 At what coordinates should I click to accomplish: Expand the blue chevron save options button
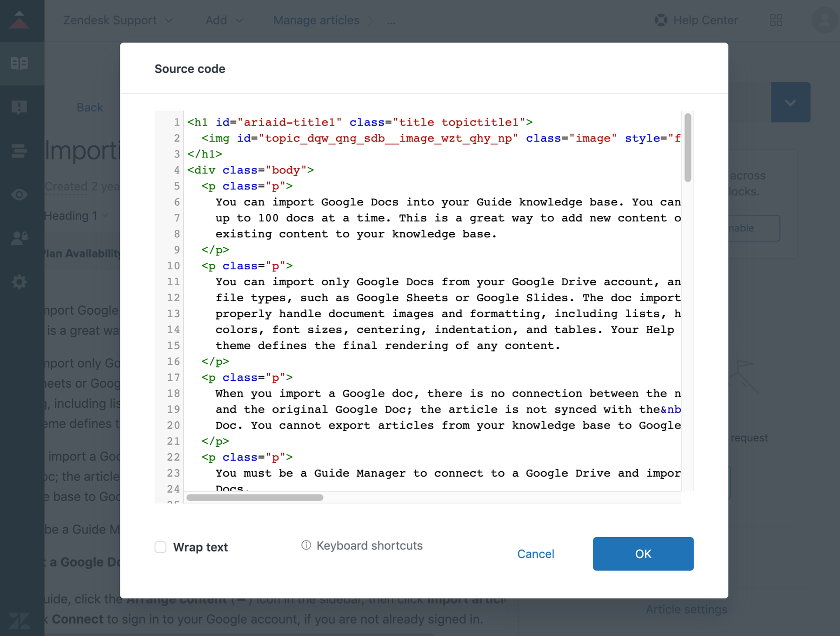coord(790,102)
